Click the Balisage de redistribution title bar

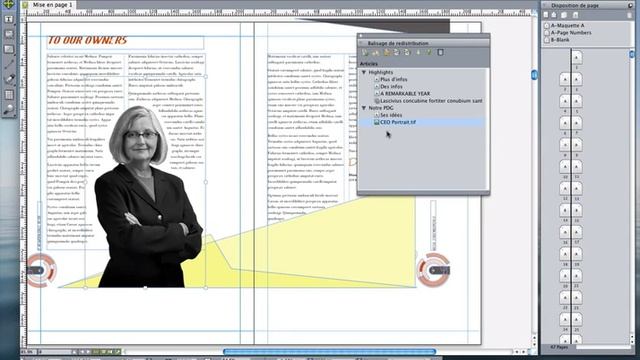coord(424,43)
